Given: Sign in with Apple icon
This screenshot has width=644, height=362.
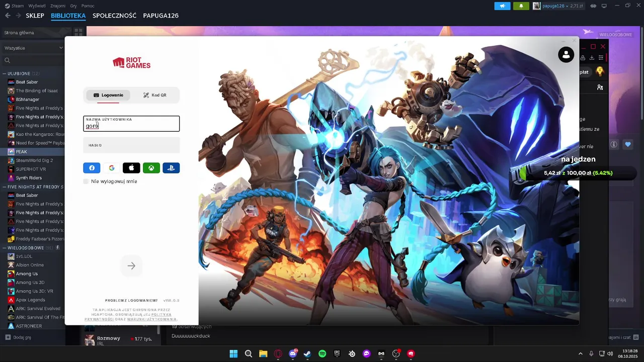Looking at the screenshot, I should pos(131,168).
